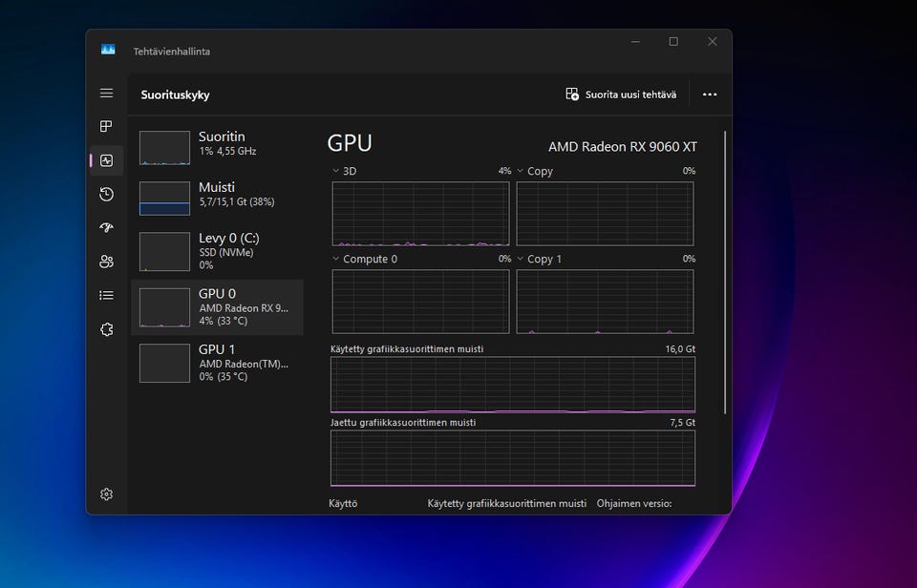This screenshot has width=917, height=588.
Task: Click the GPU 1 mini graph thumbnail
Action: click(164, 363)
